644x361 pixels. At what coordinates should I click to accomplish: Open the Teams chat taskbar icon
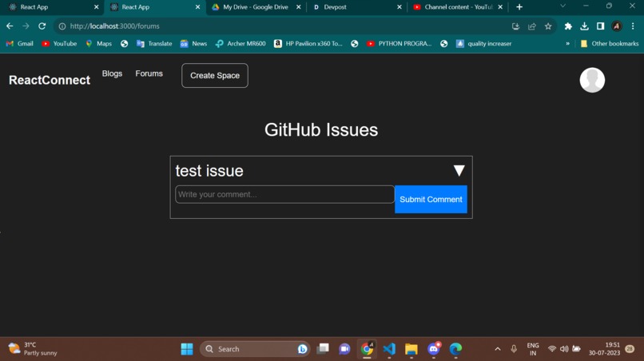tap(344, 349)
